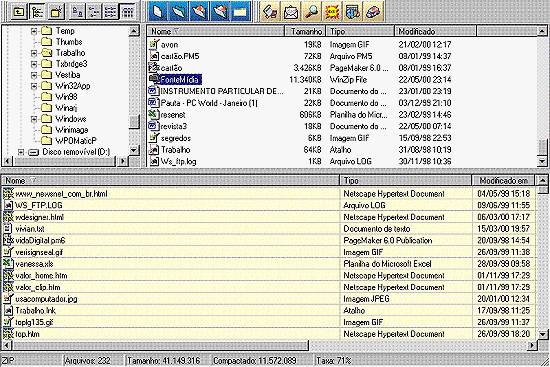Image resolution: width=550 pixels, height=367 pixels.
Task: Expand the Disco removível (D:) node
Action: pos(21,152)
